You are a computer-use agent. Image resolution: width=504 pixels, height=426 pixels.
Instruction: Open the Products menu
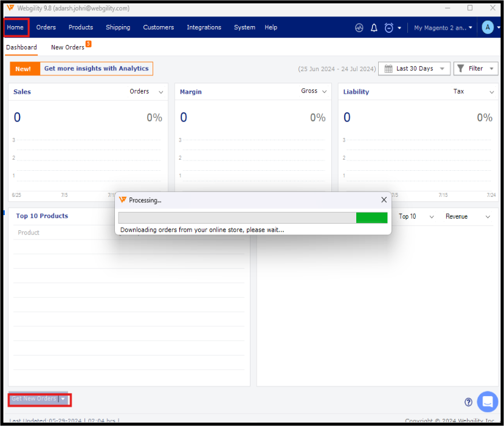point(81,27)
